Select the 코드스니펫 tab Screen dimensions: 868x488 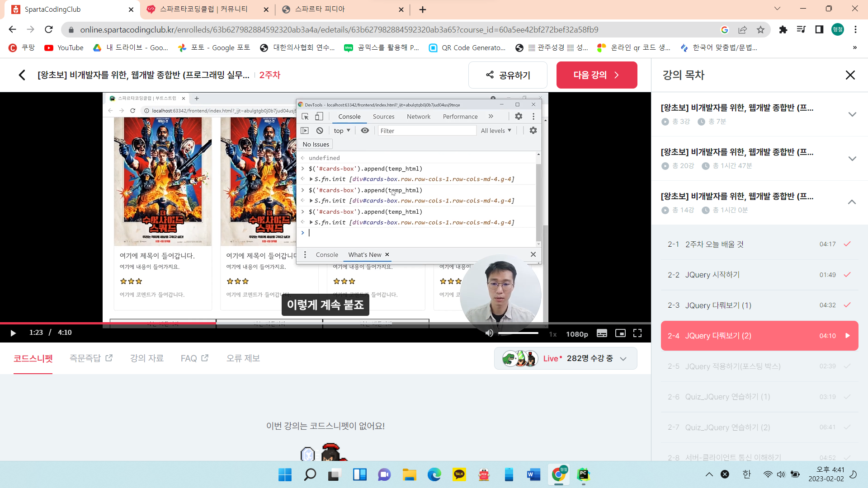[33, 358]
